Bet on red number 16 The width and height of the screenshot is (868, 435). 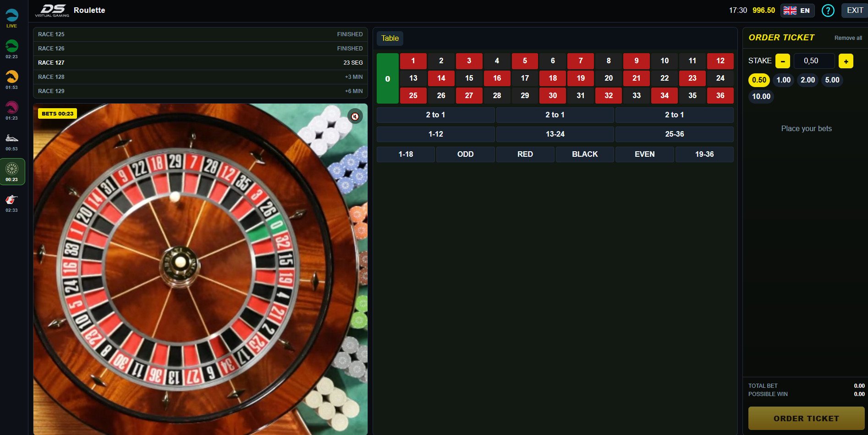tap(497, 78)
